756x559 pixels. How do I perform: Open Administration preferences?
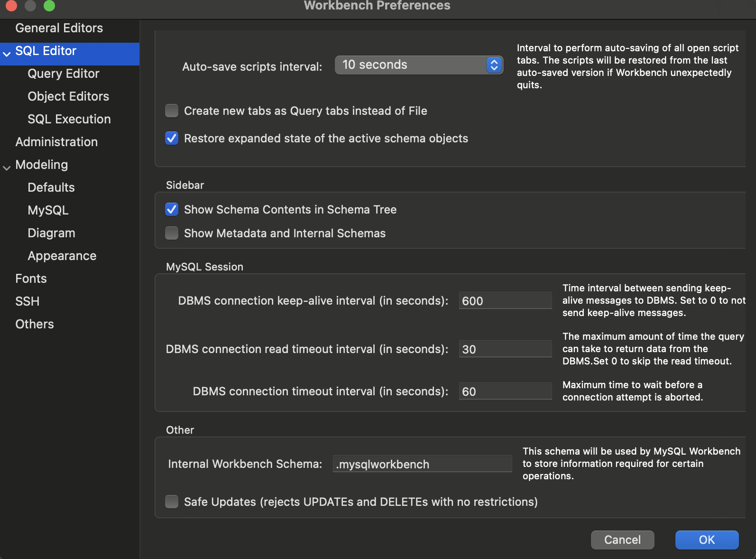coord(56,142)
